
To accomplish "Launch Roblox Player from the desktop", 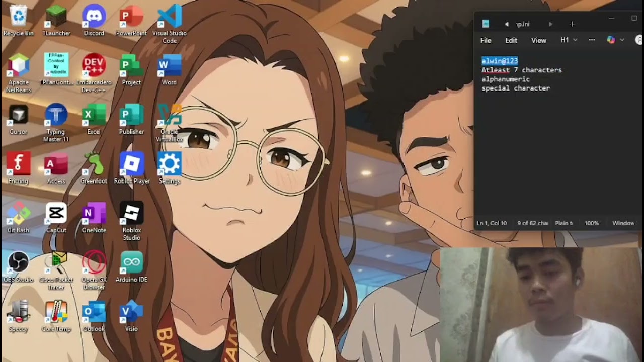I will (x=131, y=168).
